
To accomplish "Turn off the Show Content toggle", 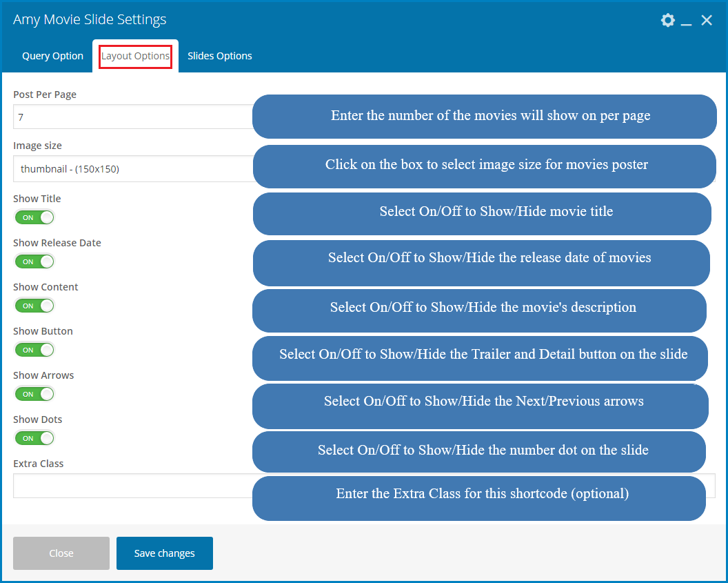I will (34, 306).
